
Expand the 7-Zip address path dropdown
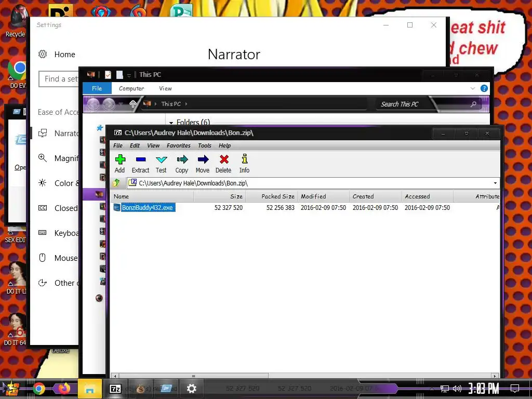pyautogui.click(x=495, y=183)
